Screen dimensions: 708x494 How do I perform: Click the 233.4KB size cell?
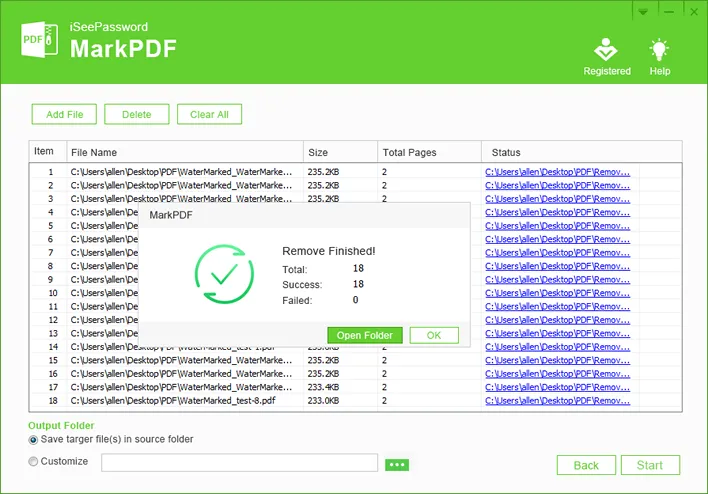(323, 387)
